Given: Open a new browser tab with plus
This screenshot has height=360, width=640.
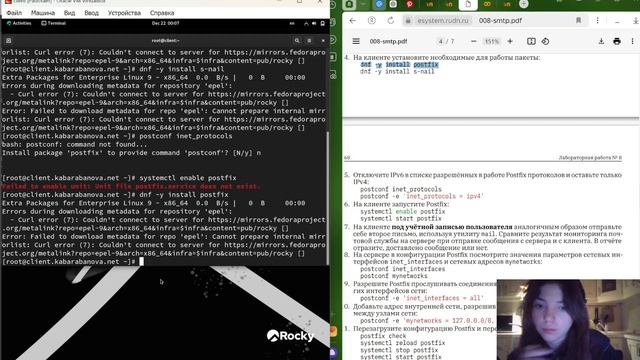Looking at the screenshot, I should click(x=523, y=4).
